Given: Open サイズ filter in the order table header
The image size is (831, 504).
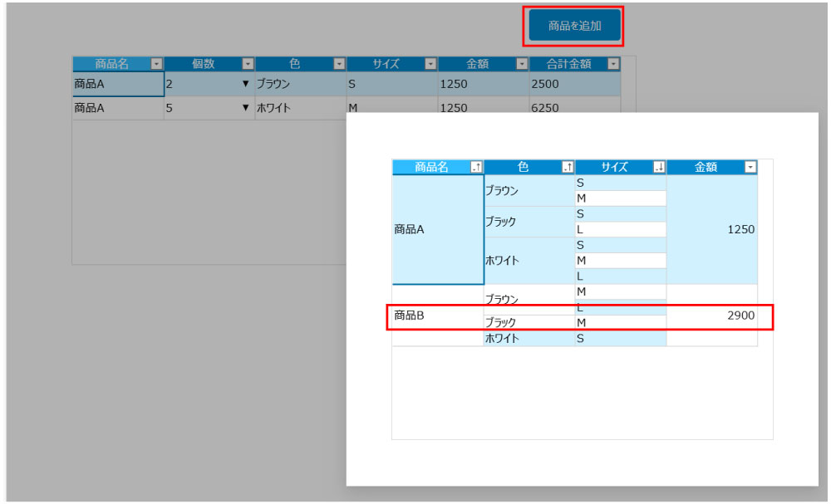Looking at the screenshot, I should 430,64.
